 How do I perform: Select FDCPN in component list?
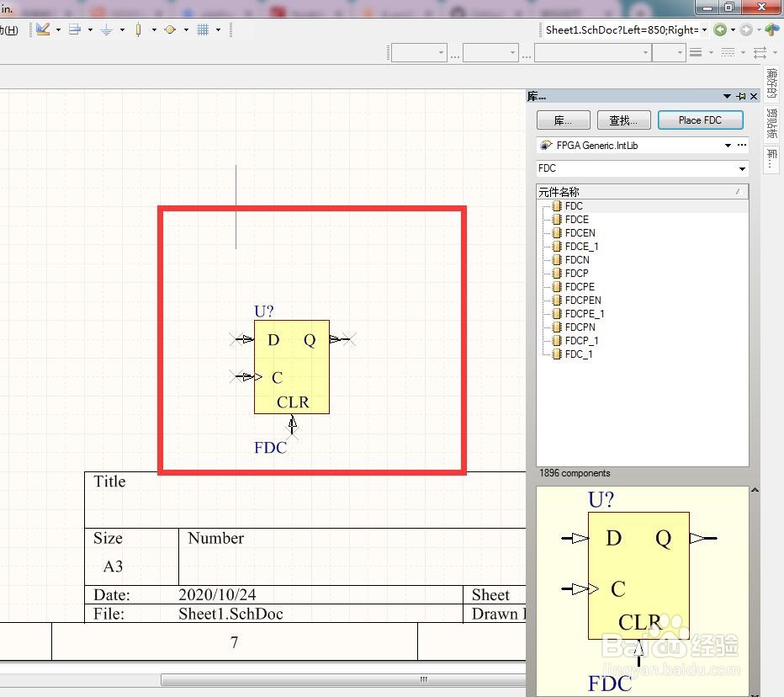point(580,327)
